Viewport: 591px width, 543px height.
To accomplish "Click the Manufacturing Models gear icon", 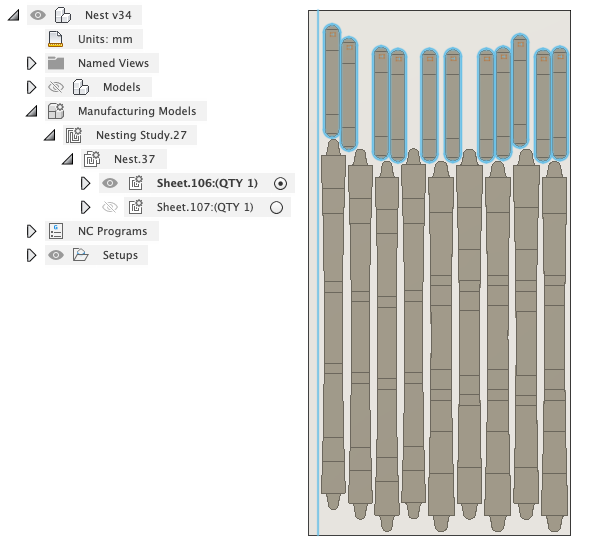I will [56, 111].
